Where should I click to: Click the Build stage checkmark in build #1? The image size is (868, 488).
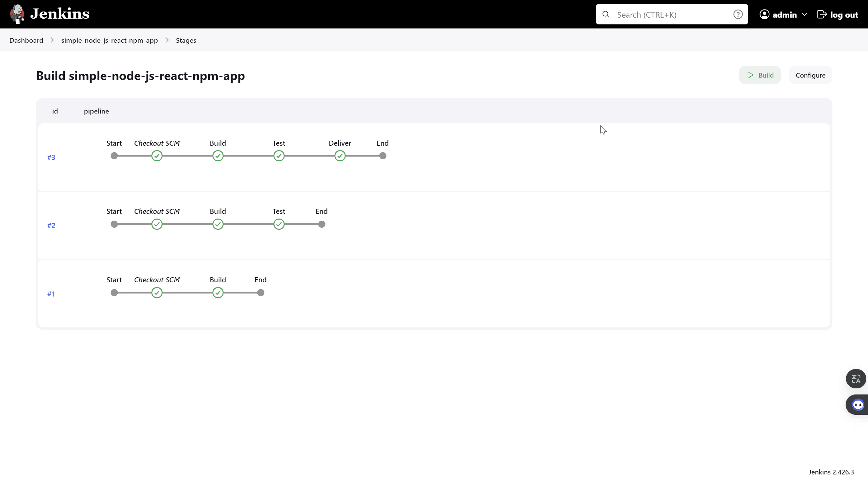pos(218,293)
